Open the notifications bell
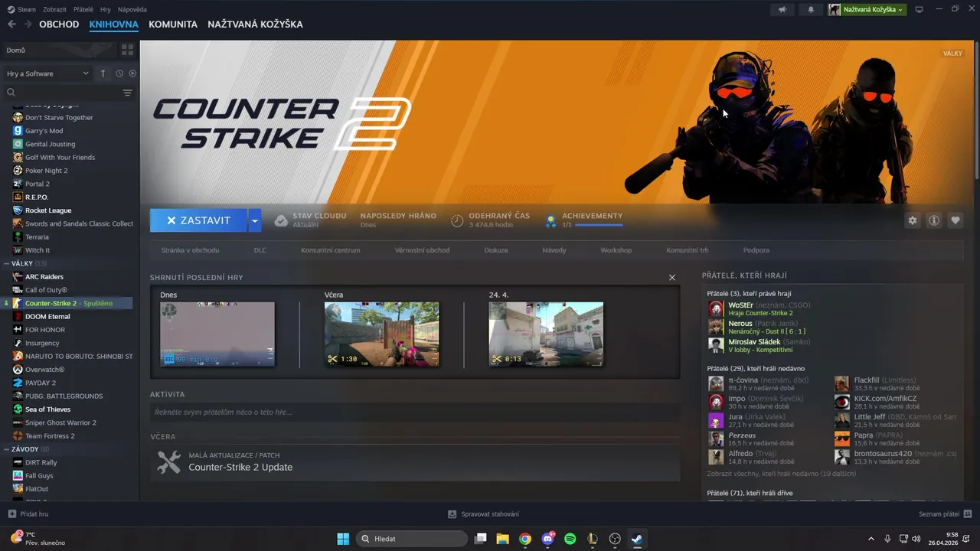 811,10
